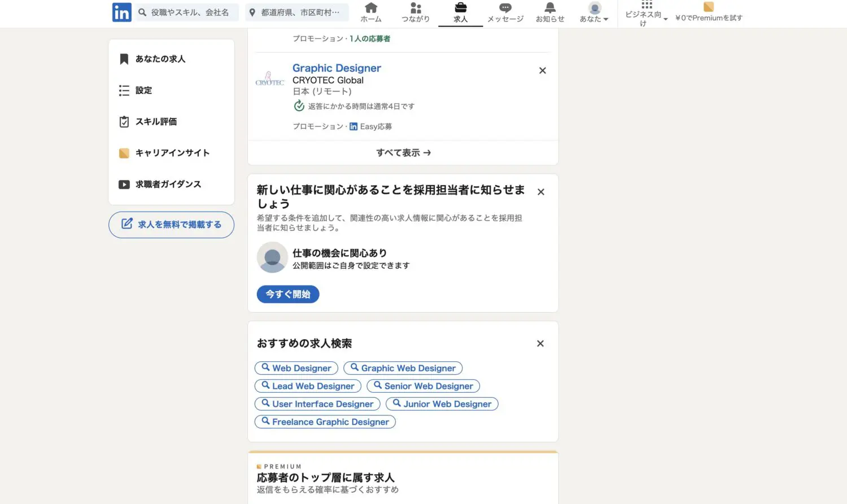
Task: Open Skill Assessments (スキル評価) sidebar item
Action: (156, 121)
